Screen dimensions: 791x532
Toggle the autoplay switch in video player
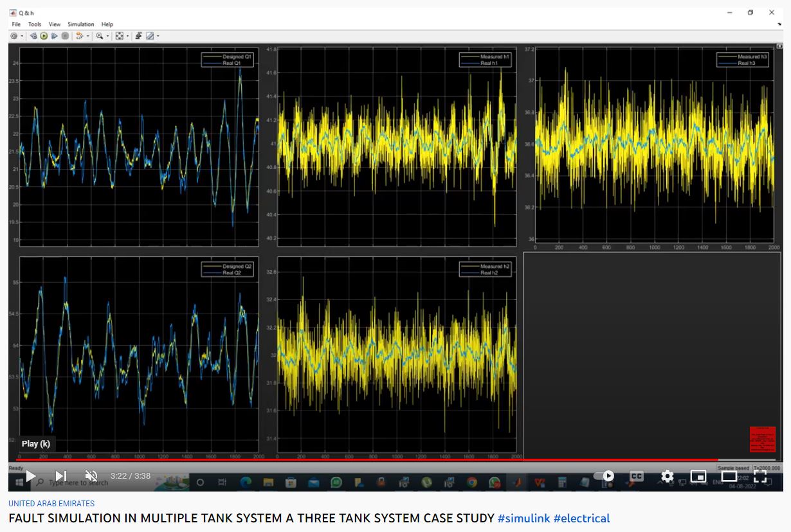tap(605, 476)
